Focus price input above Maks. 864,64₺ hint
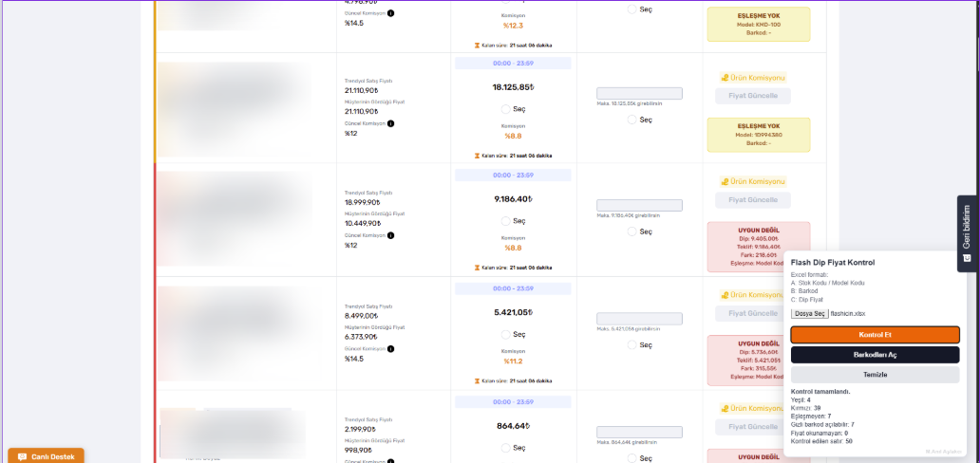Screen dimensions: 980x463 [x=639, y=433]
